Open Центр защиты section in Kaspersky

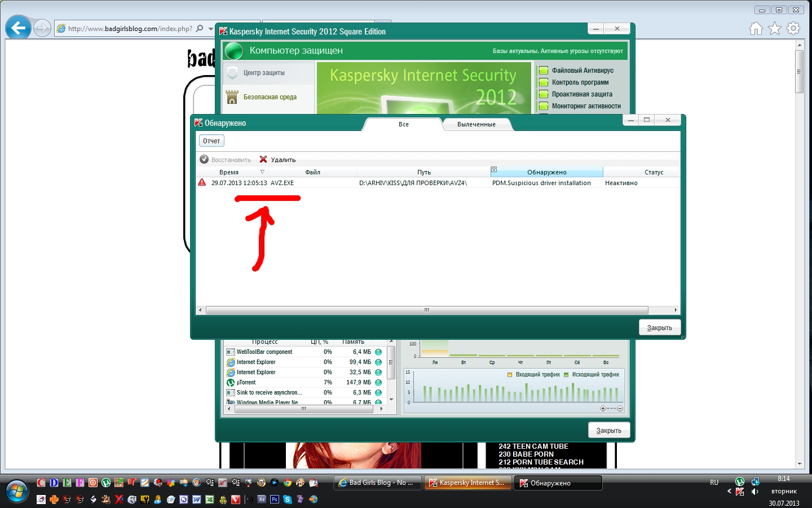coord(269,73)
